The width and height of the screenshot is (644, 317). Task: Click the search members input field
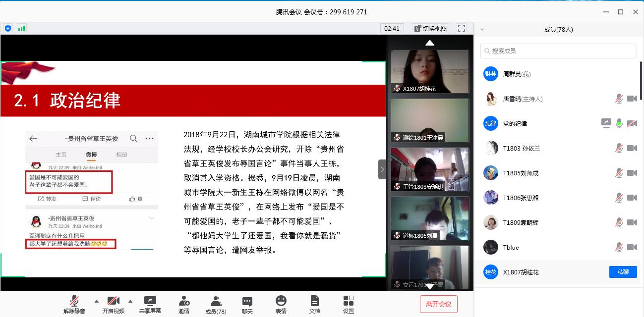[558, 51]
